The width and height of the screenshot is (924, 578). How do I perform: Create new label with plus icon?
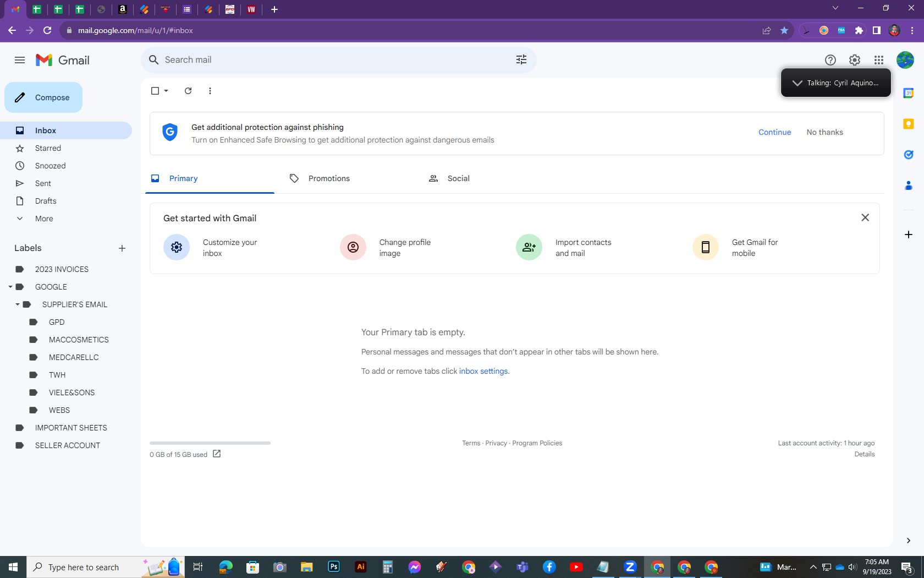pos(122,248)
